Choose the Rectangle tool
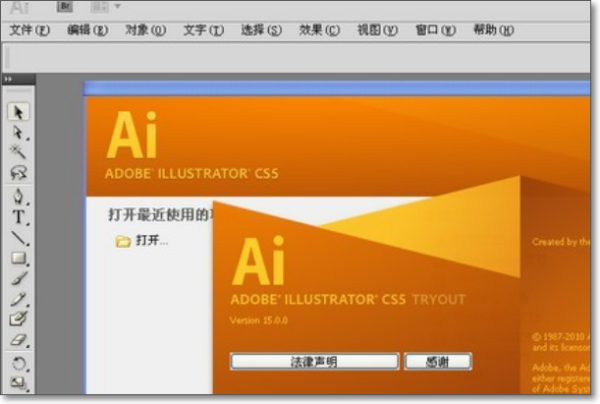 (18, 258)
